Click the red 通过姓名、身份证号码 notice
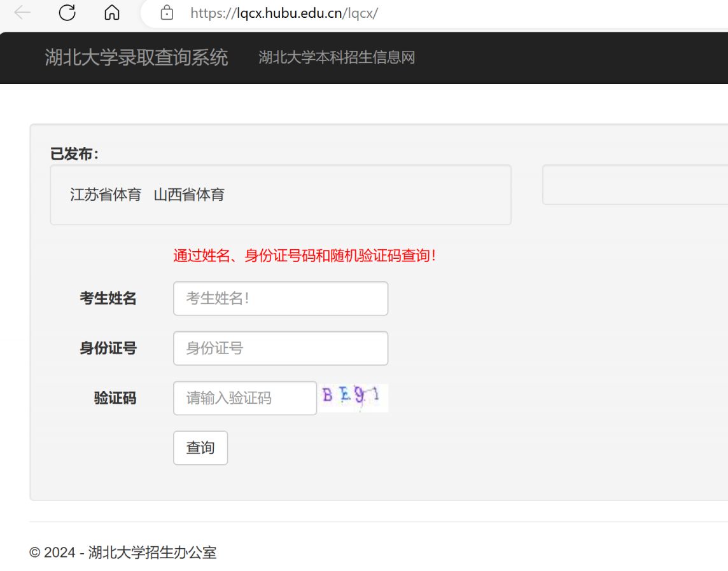The width and height of the screenshot is (728, 571). [x=305, y=256]
